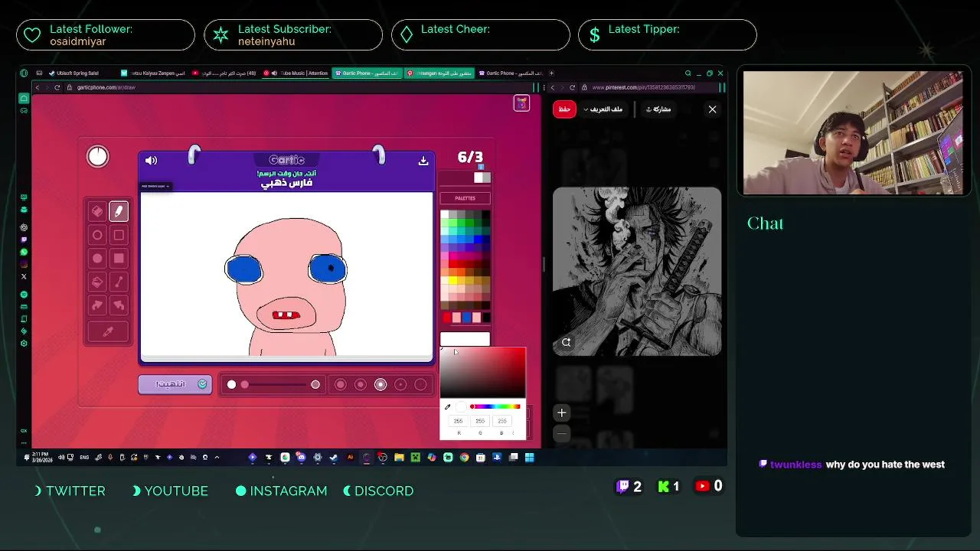Switch to the Pinterest browser tab

(x=439, y=73)
